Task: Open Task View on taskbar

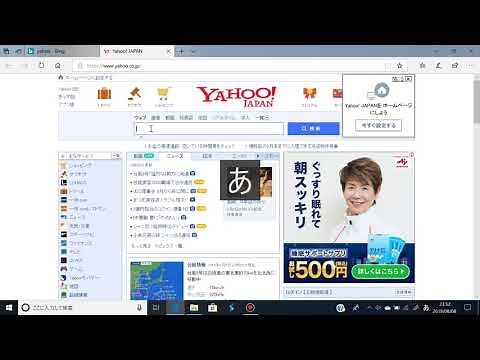Action: tap(156, 307)
